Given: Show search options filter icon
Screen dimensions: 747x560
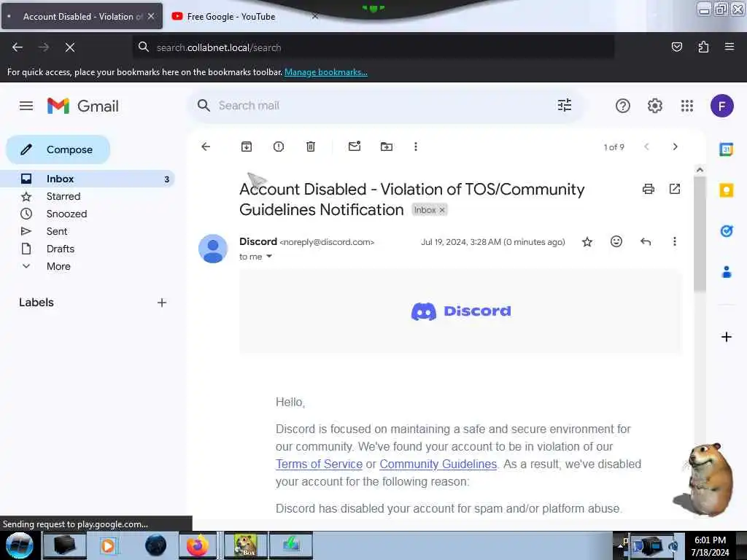Looking at the screenshot, I should 565,105.
